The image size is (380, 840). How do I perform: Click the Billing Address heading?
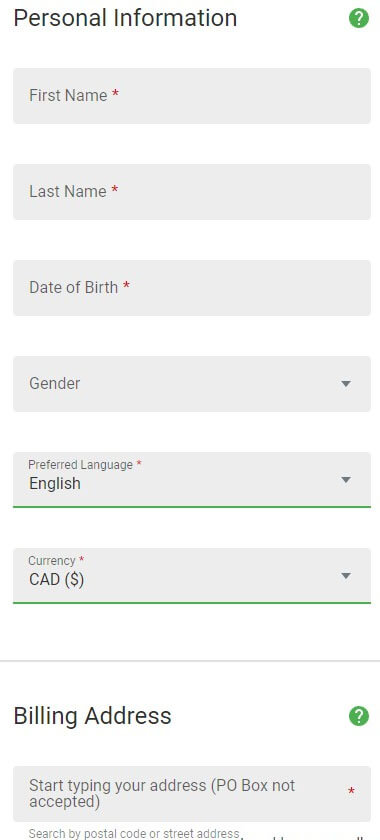pyautogui.click(x=92, y=716)
